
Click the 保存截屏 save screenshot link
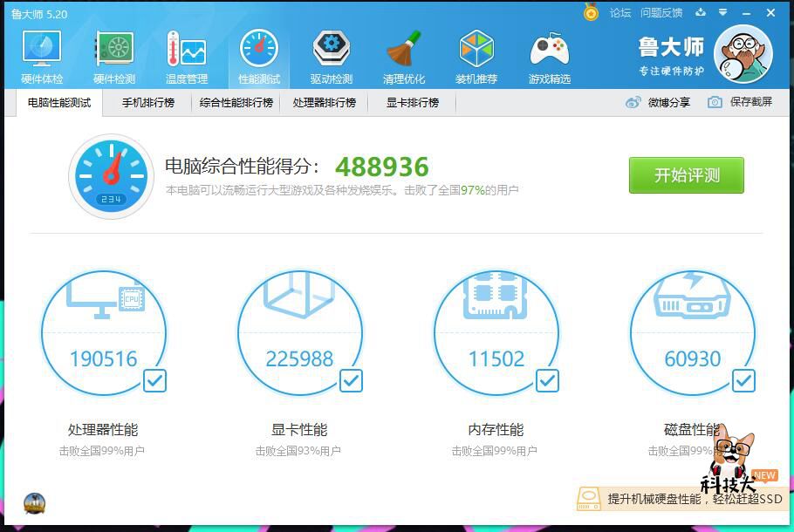[751, 102]
